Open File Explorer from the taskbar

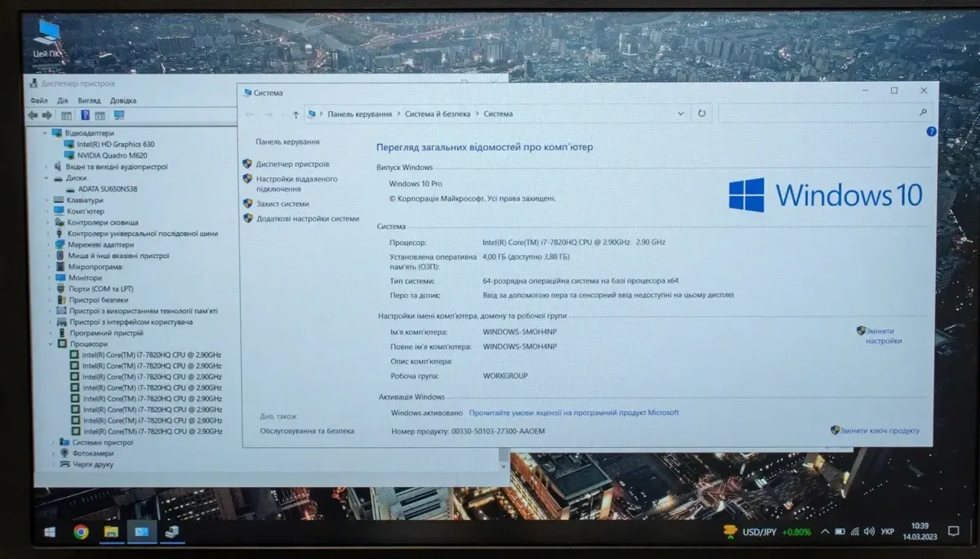(x=111, y=532)
